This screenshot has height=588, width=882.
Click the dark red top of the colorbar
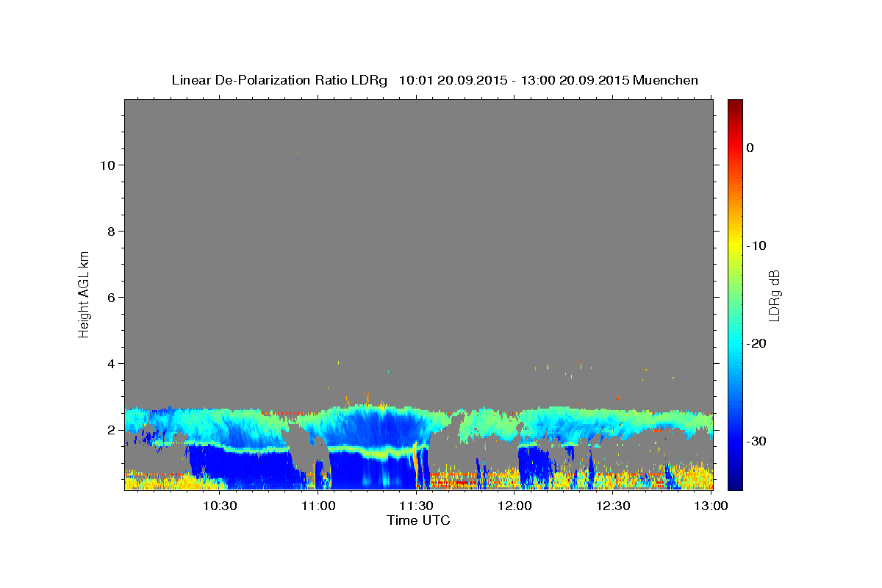pyautogui.click(x=735, y=105)
